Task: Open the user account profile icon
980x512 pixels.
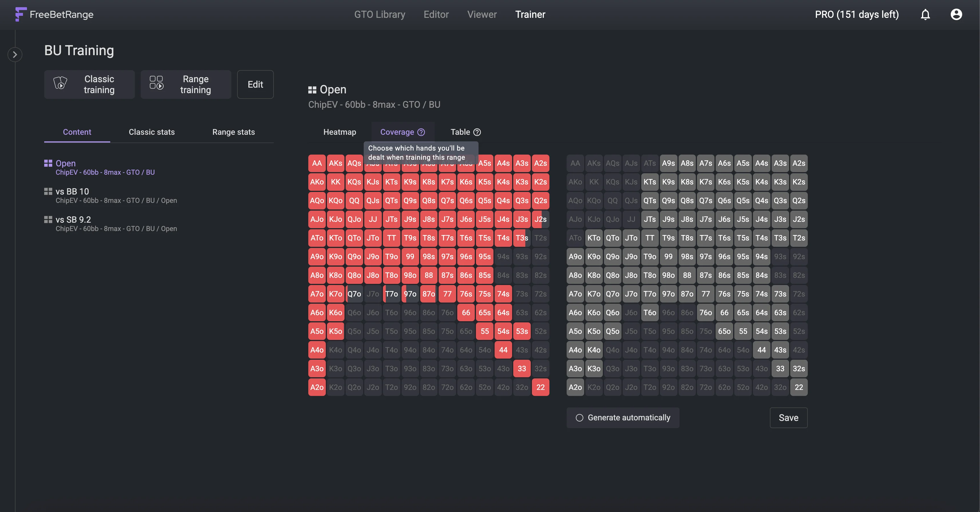Action: pyautogui.click(x=956, y=14)
